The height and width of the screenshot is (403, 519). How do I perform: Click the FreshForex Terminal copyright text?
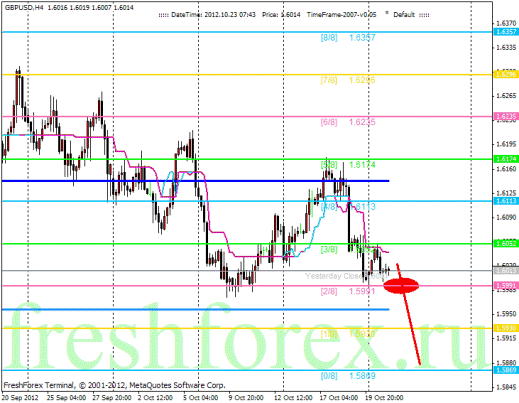tap(114, 385)
